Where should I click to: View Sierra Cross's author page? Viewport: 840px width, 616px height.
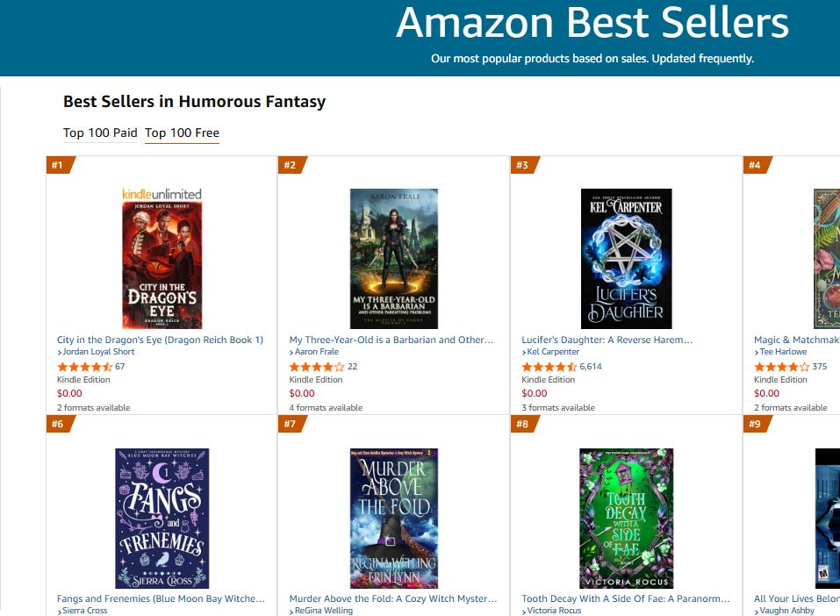coord(84,610)
